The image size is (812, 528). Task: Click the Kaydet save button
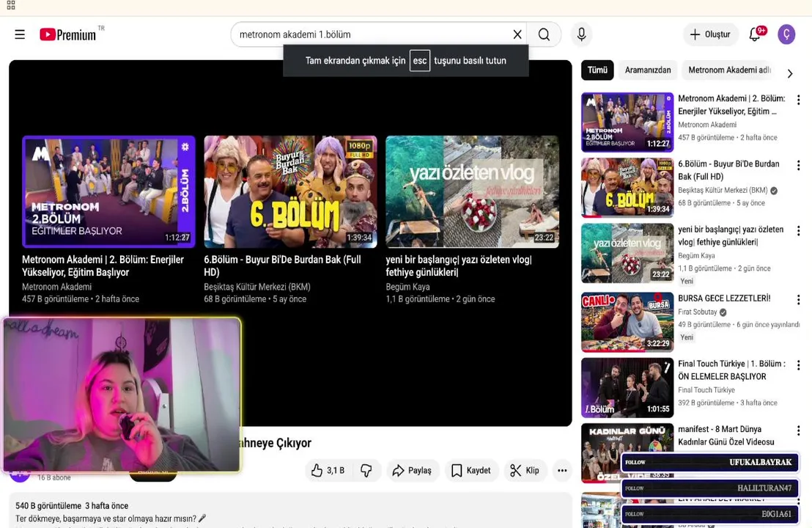471,471
